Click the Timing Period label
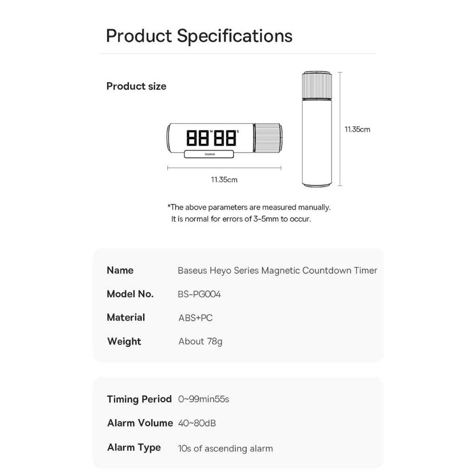The height and width of the screenshot is (476, 476). coord(139,399)
